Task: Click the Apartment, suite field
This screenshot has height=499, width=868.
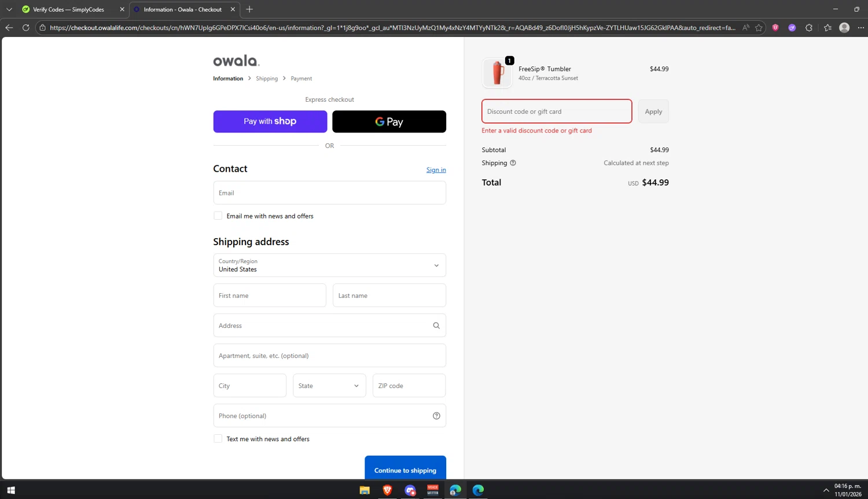Action: (x=329, y=356)
